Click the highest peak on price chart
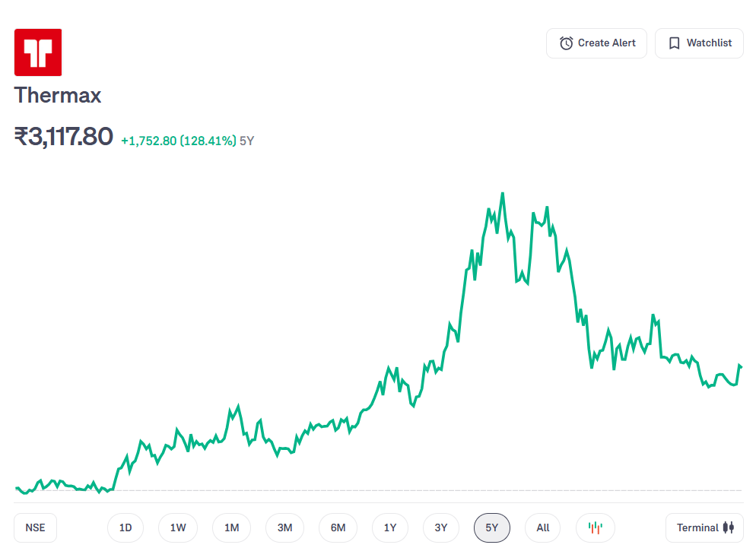 click(502, 194)
